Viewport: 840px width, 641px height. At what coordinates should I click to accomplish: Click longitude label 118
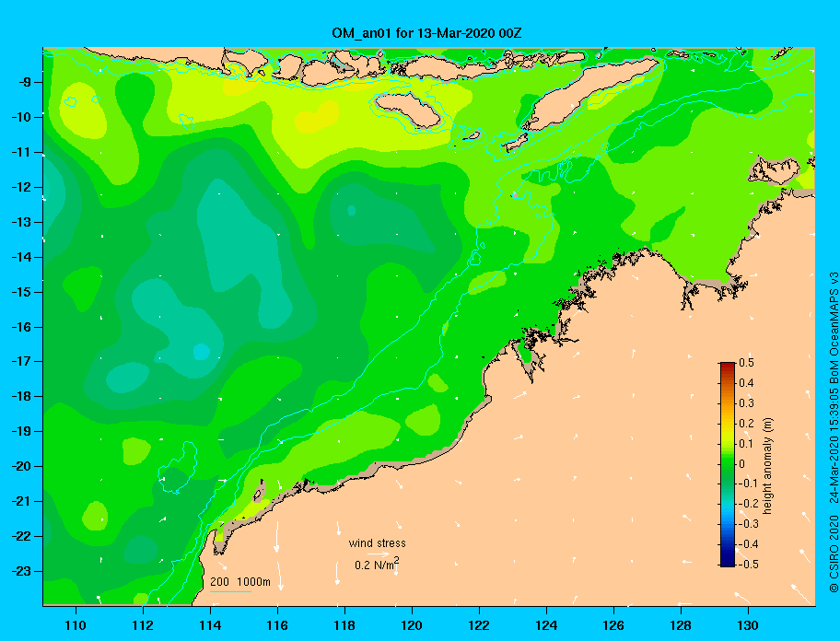click(x=344, y=625)
